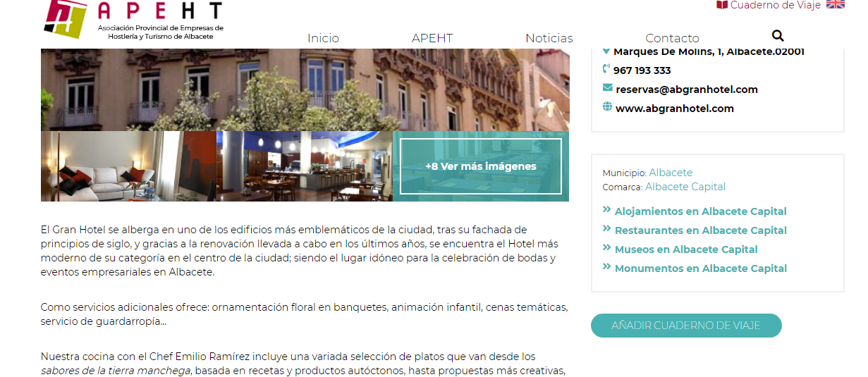Open +8 Ver más imágenes gallery
Screen dimensions: 868x377
481,166
